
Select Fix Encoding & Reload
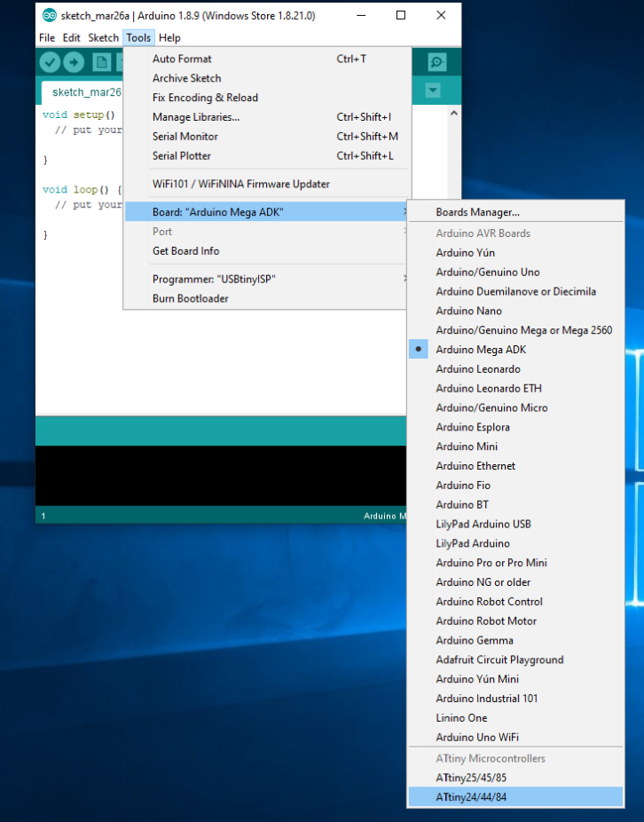coord(267,98)
